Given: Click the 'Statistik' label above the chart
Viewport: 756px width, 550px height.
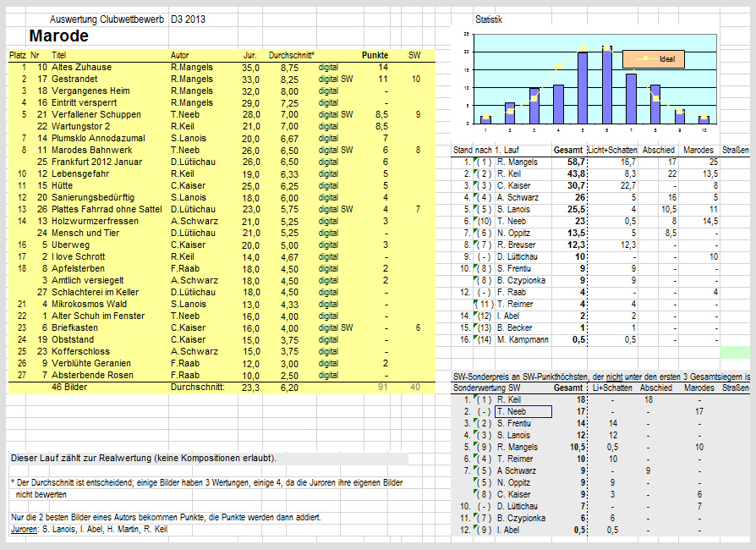Looking at the screenshot, I should [x=489, y=19].
